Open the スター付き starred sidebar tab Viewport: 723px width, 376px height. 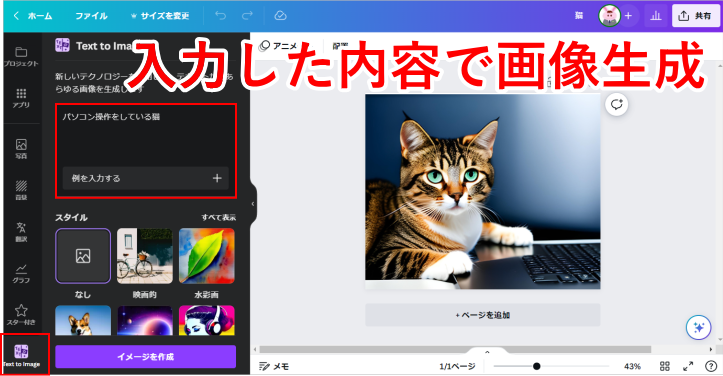21,315
